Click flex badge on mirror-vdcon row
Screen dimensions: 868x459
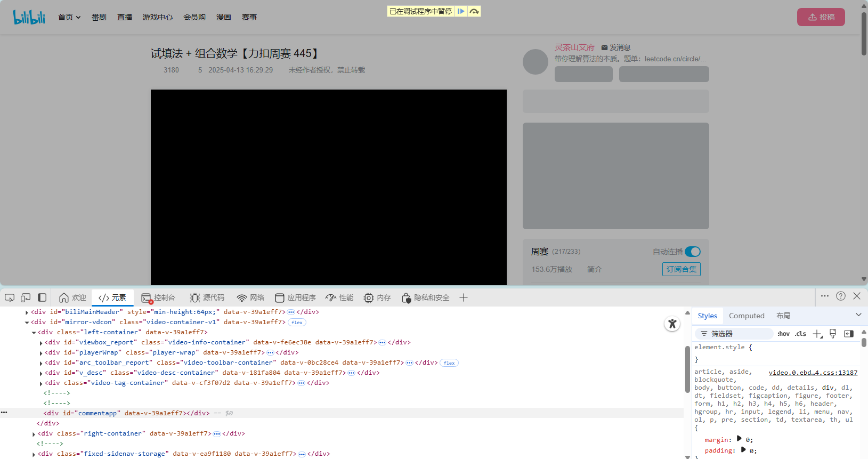point(297,322)
